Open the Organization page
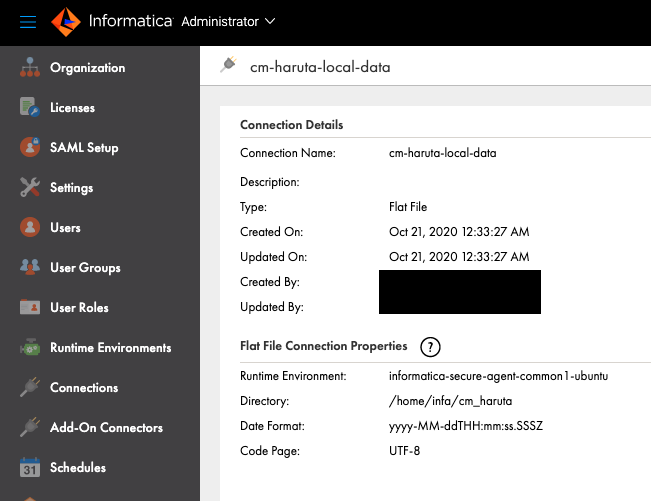 coord(88,68)
